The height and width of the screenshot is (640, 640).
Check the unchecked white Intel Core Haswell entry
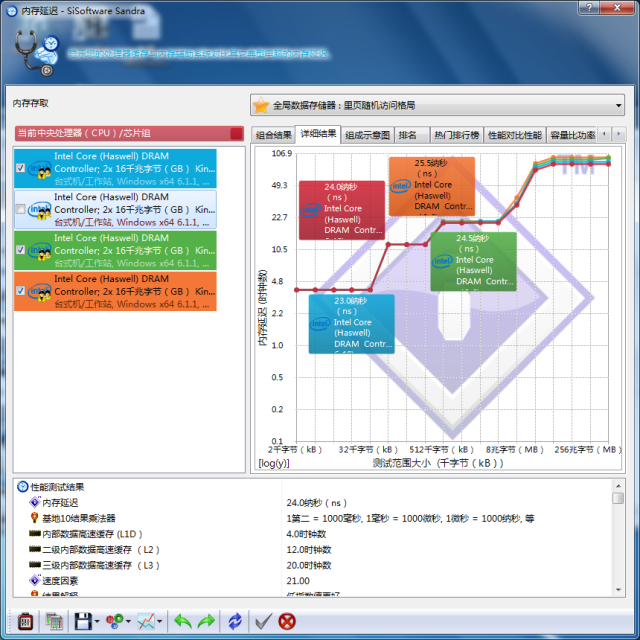coord(20,209)
